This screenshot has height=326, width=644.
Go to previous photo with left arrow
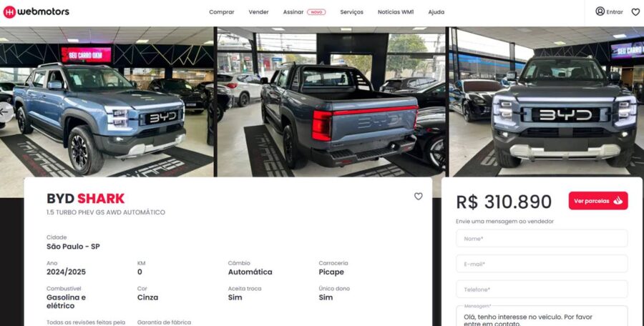click(x=6, y=112)
